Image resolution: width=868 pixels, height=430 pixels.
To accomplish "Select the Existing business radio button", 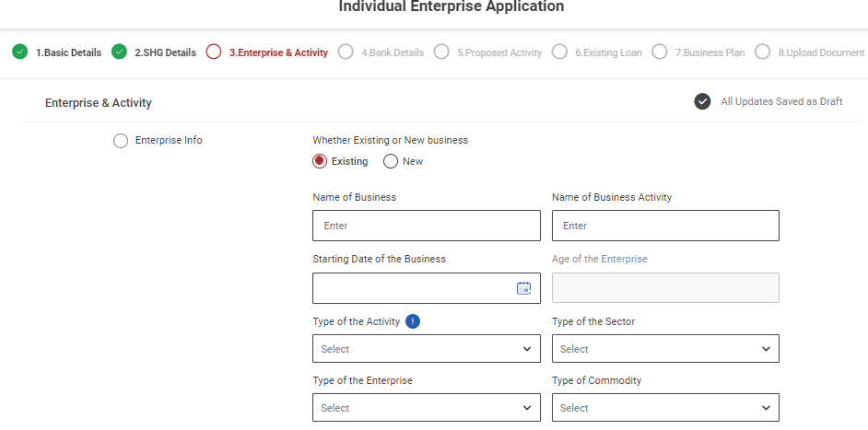I will 320,161.
